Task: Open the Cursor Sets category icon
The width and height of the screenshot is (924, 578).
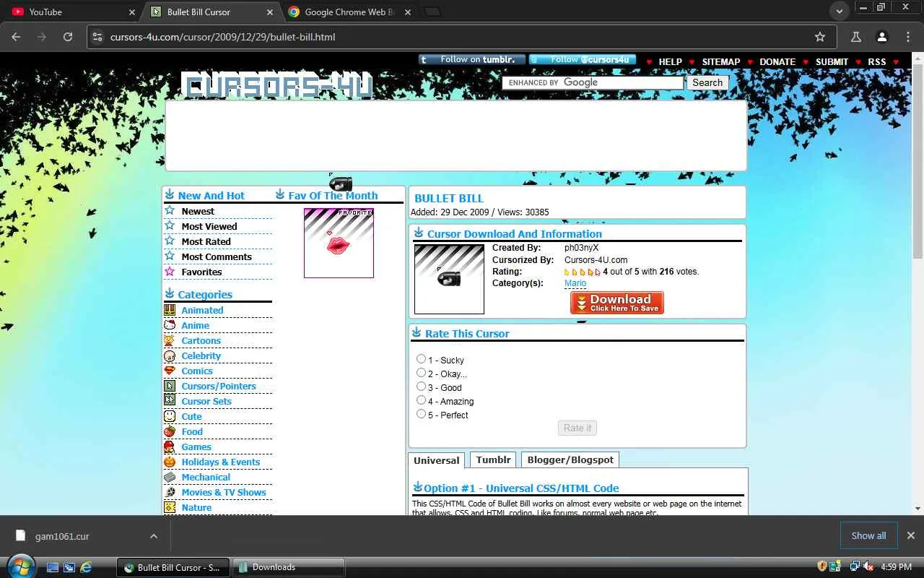Action: [170, 401]
